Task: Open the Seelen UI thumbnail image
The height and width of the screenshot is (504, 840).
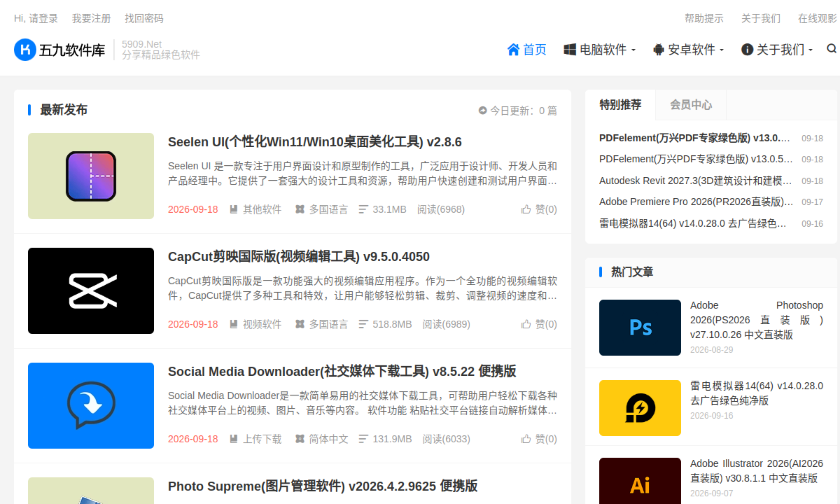Action: [x=91, y=176]
